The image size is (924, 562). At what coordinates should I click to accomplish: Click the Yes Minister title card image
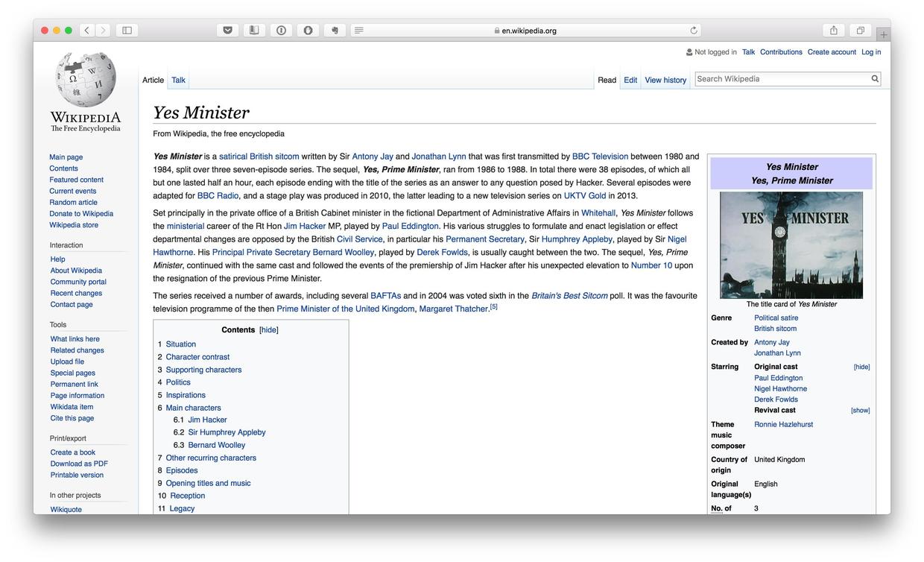coord(791,245)
